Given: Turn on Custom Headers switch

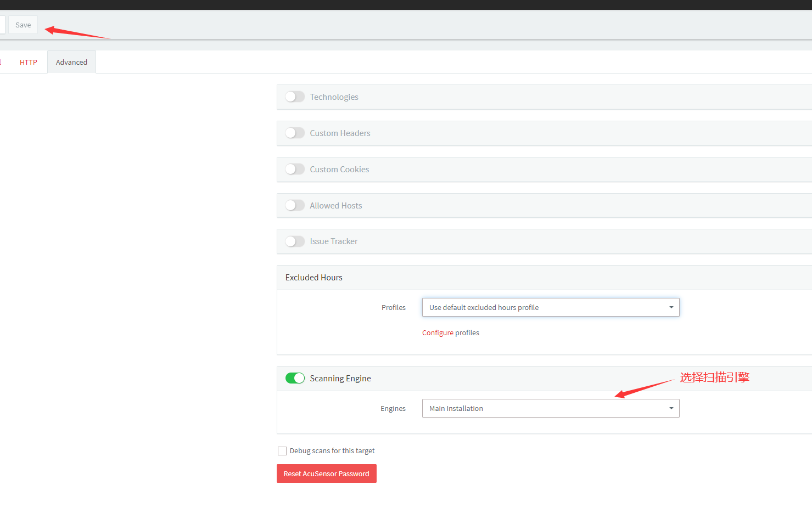Looking at the screenshot, I should pyautogui.click(x=295, y=133).
